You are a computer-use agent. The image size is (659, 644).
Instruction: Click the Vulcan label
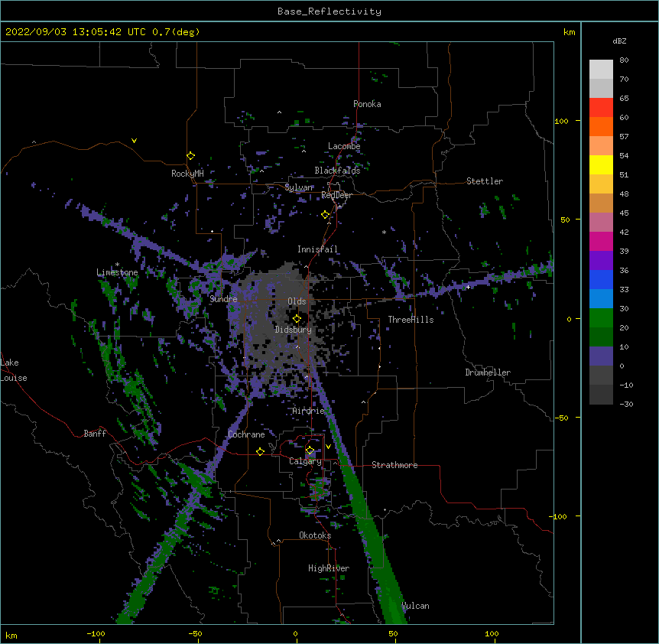[x=415, y=606]
